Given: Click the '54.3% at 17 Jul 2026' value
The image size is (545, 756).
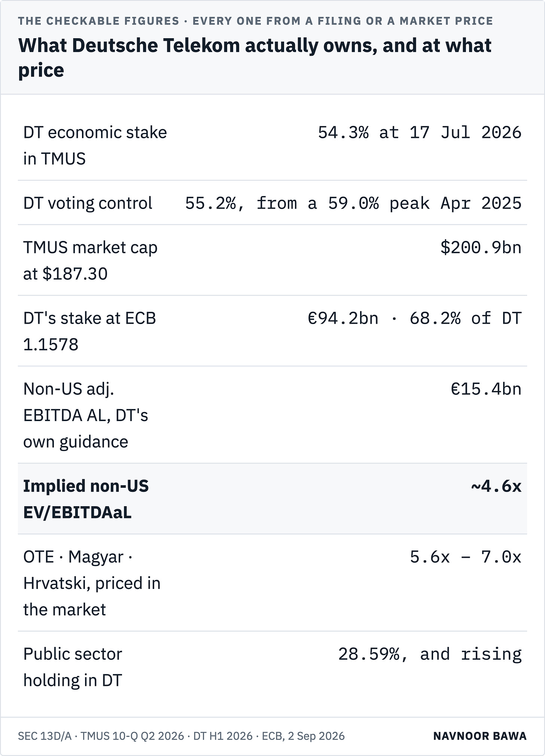Looking at the screenshot, I should [420, 133].
